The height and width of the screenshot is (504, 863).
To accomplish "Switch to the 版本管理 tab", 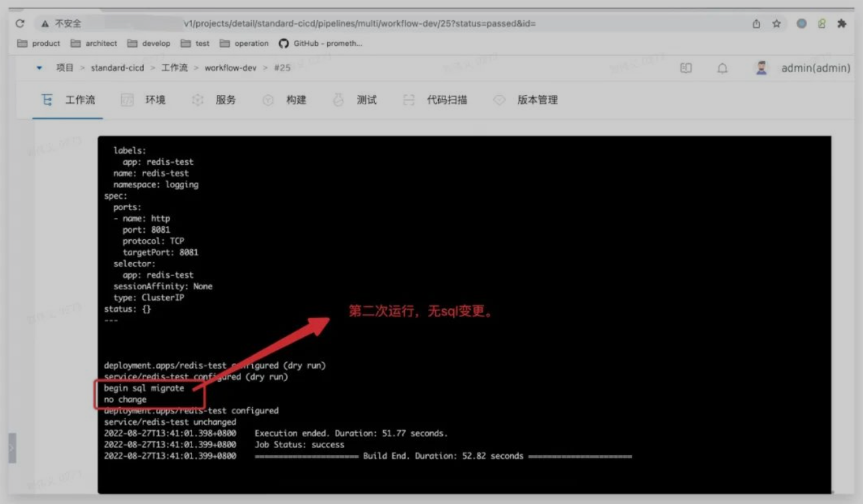I will (x=525, y=100).
